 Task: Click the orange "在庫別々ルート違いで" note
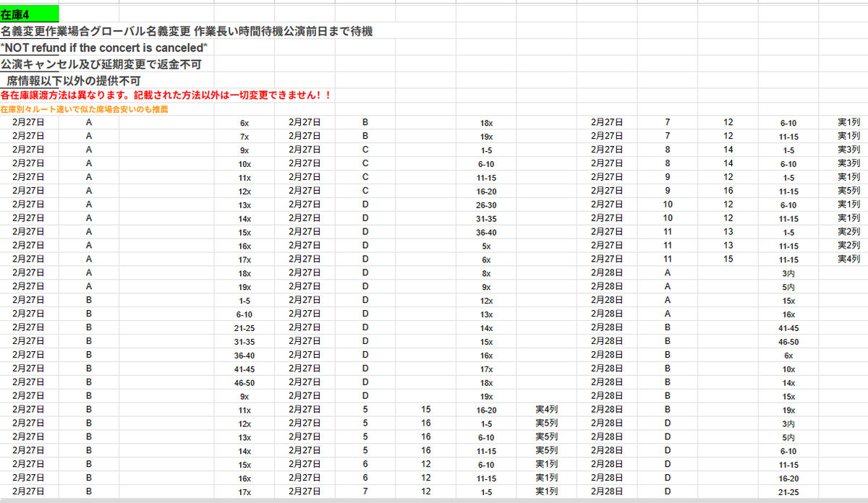pos(84,109)
